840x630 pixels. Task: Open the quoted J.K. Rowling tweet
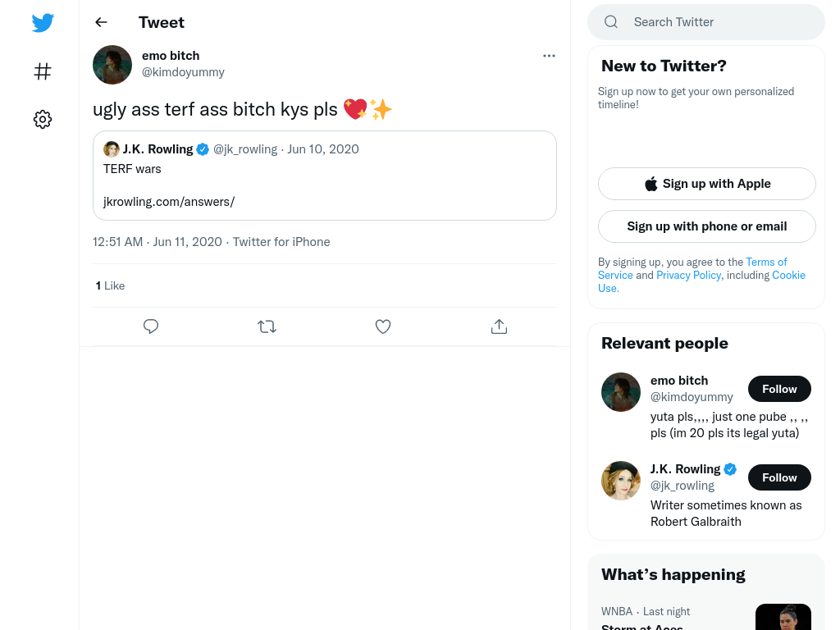[325, 176]
